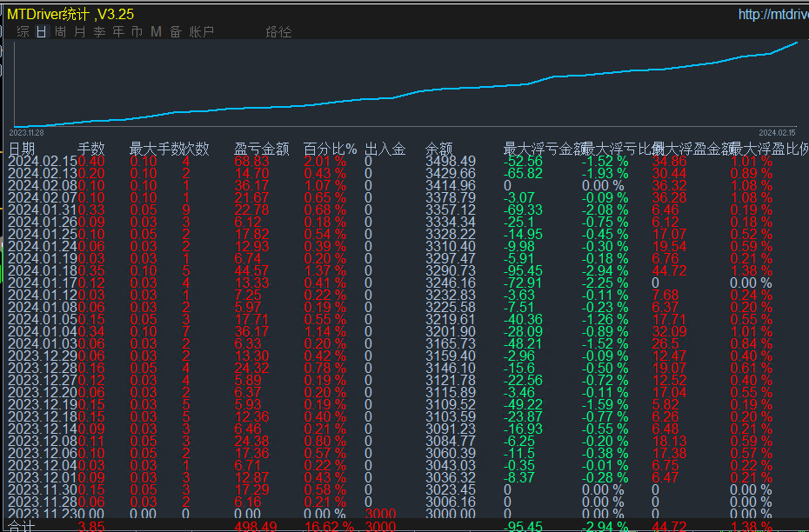Image resolution: width=809 pixels, height=532 pixels.
Task: Select the 2023.12.19 date cell
Action: (x=42, y=405)
